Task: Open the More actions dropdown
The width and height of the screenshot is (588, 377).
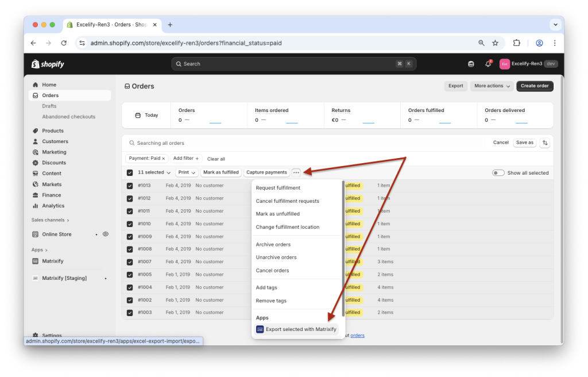Action: click(x=491, y=85)
